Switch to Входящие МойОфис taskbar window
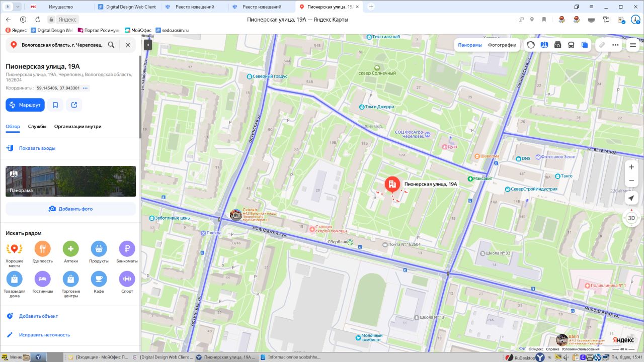The width and height of the screenshot is (644, 362). 98,357
